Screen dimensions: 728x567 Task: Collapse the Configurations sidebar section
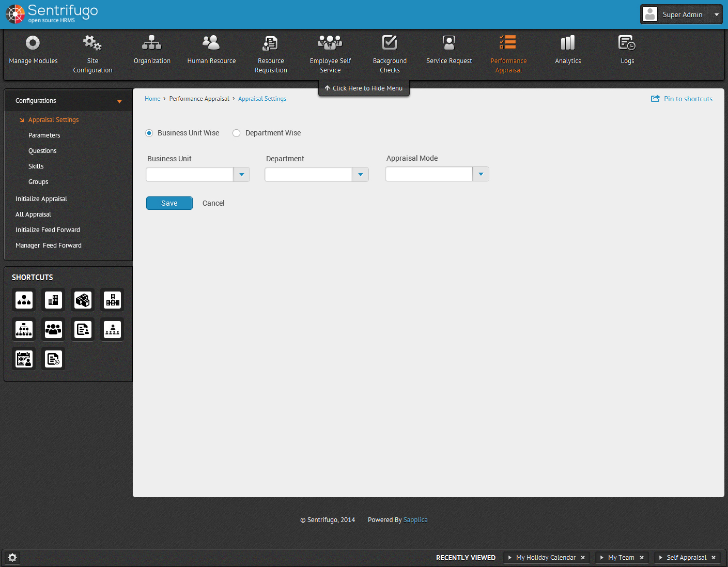tap(119, 101)
